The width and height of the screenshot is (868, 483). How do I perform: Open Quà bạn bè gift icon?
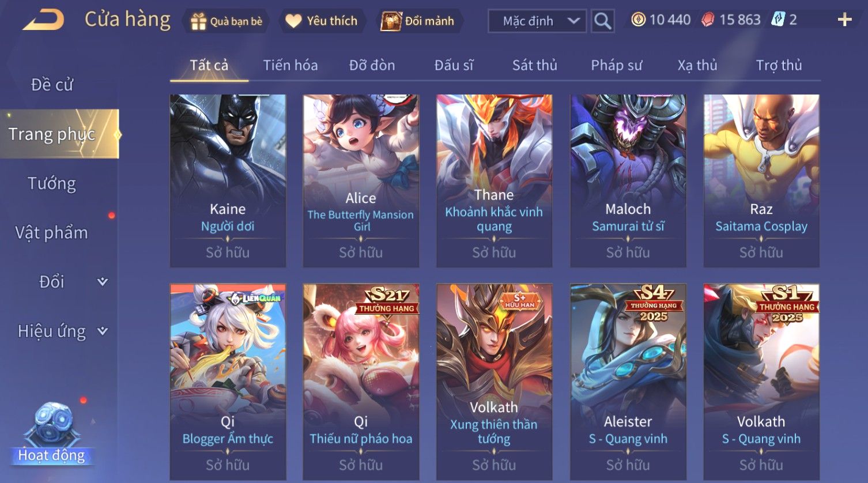pyautogui.click(x=198, y=21)
